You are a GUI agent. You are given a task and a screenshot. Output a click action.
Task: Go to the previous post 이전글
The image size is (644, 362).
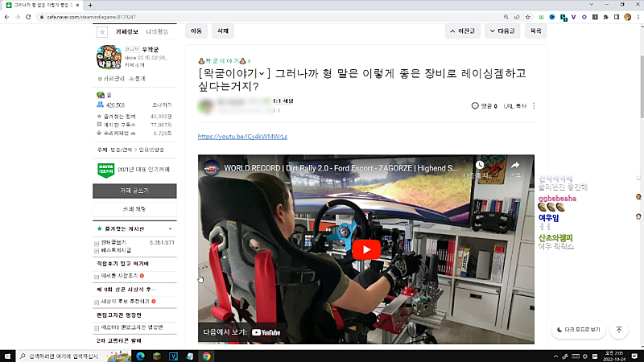[463, 31]
